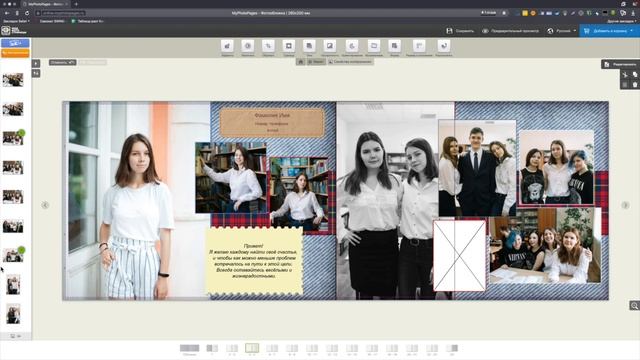Screen dimensions: 640x360
Task: Click the circle icon in the editor toolbar
Action: pos(247,46)
